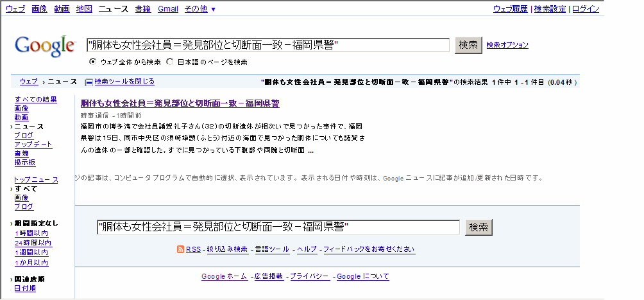Click the RSS link in footer
The height and width of the screenshot is (300, 644).
(x=194, y=249)
